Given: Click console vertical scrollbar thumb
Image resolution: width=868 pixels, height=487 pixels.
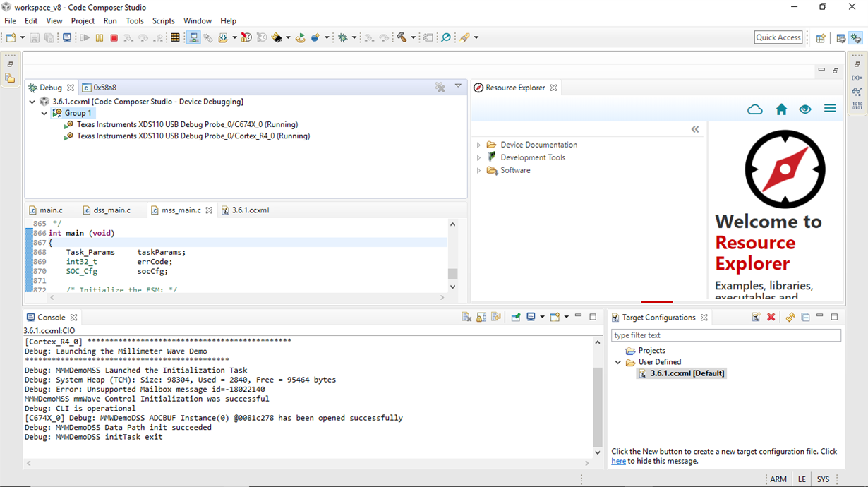Looking at the screenshot, I should point(598,407).
